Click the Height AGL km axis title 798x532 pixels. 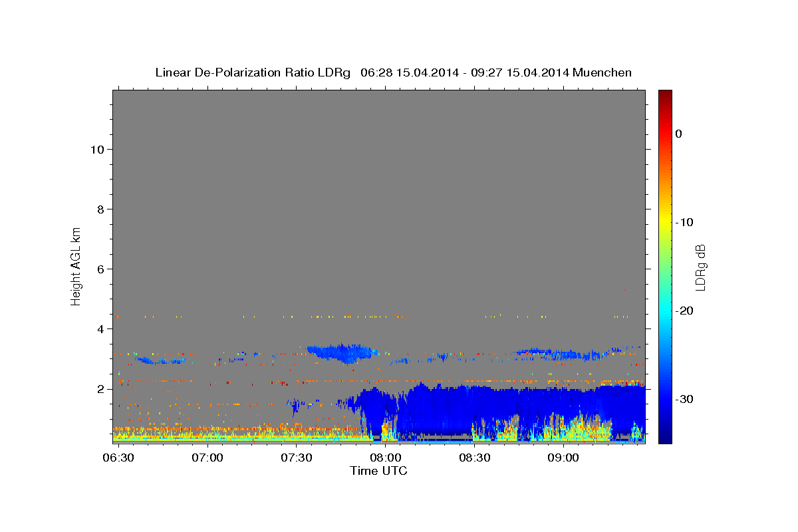(x=76, y=265)
